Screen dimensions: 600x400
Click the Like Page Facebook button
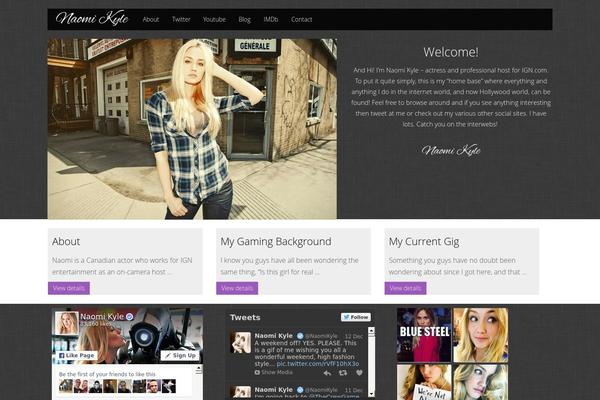coord(77,356)
